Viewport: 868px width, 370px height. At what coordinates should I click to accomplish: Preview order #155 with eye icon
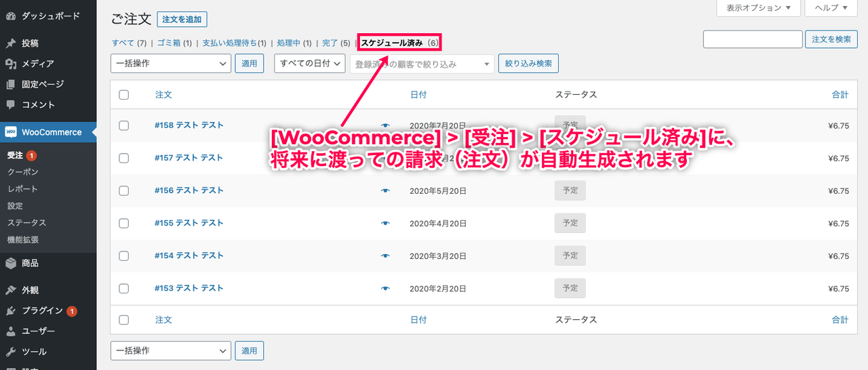[x=386, y=224]
